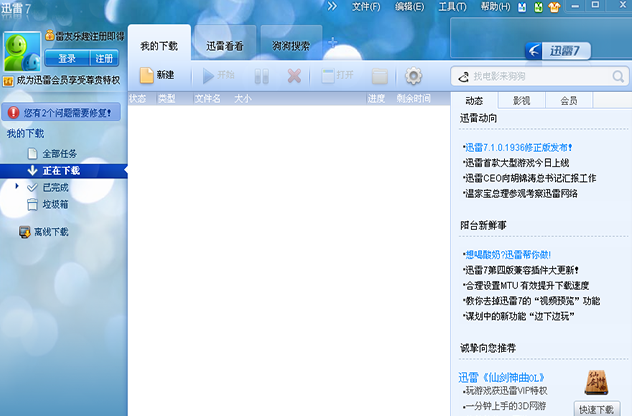The width and height of the screenshot is (632, 416).
Task: Switch to 我的下载 tab
Action: [159, 46]
